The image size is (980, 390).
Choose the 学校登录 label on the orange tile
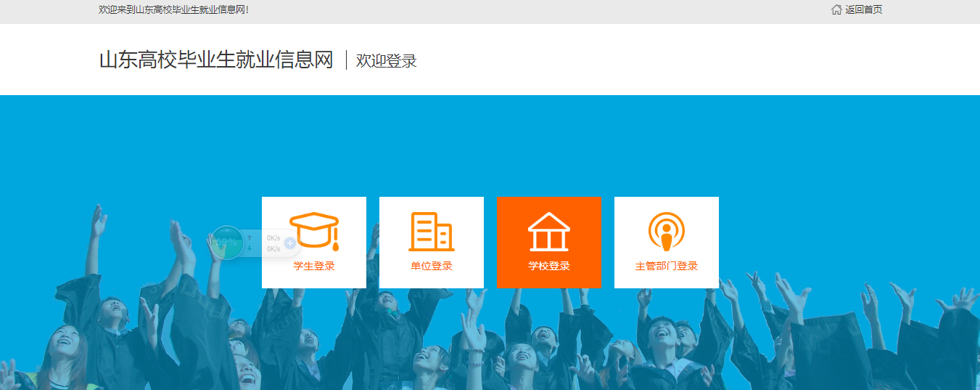pyautogui.click(x=549, y=266)
